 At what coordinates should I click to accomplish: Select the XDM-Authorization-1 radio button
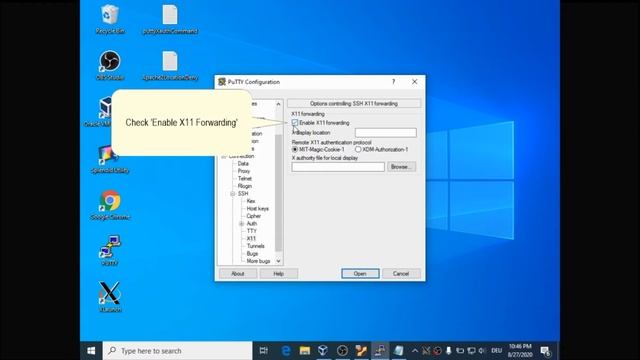(x=358, y=149)
